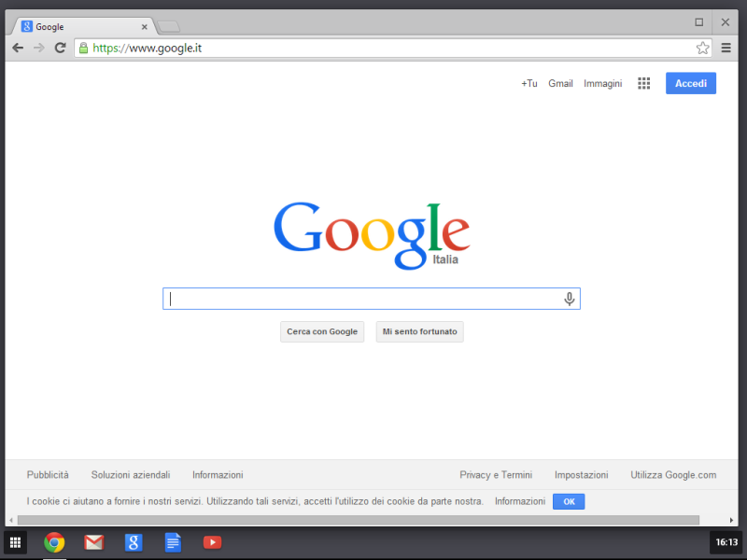Open the Impostazioni footer link
Viewport: 747px width, 560px height.
[581, 475]
